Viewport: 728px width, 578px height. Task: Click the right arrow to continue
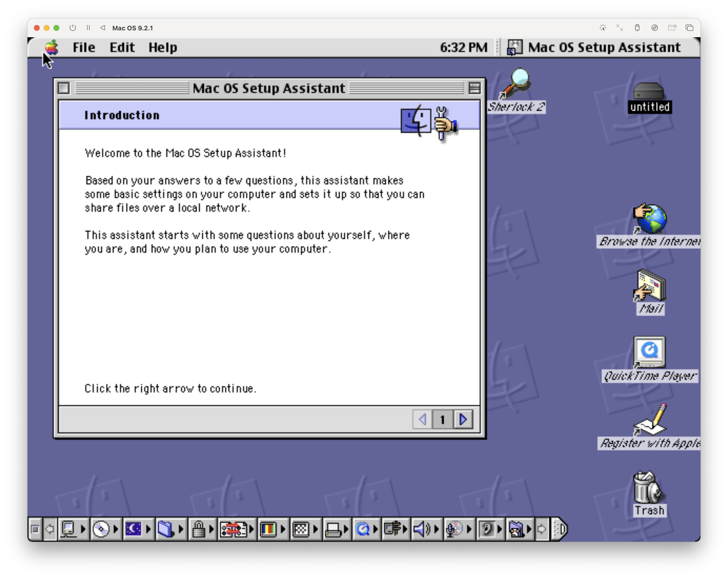point(463,419)
